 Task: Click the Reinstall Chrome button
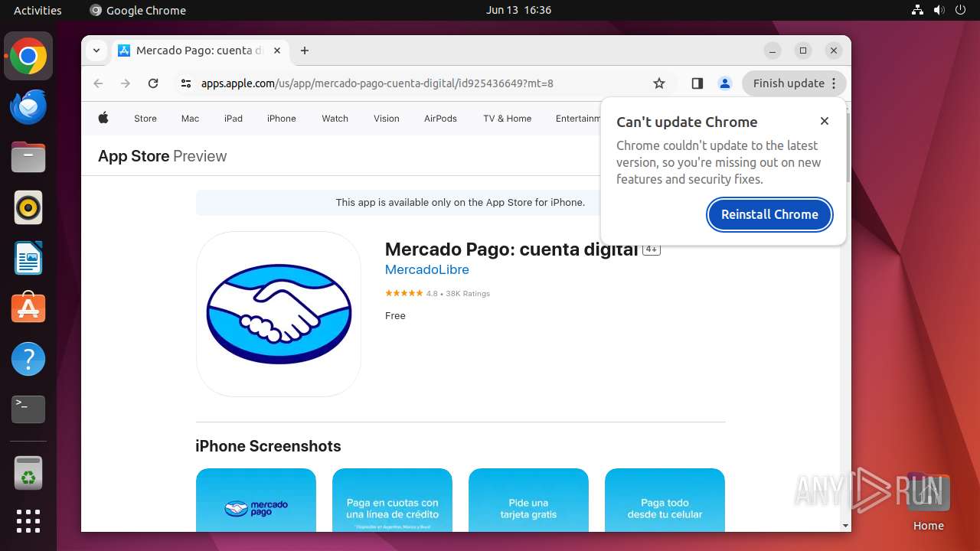coord(769,214)
